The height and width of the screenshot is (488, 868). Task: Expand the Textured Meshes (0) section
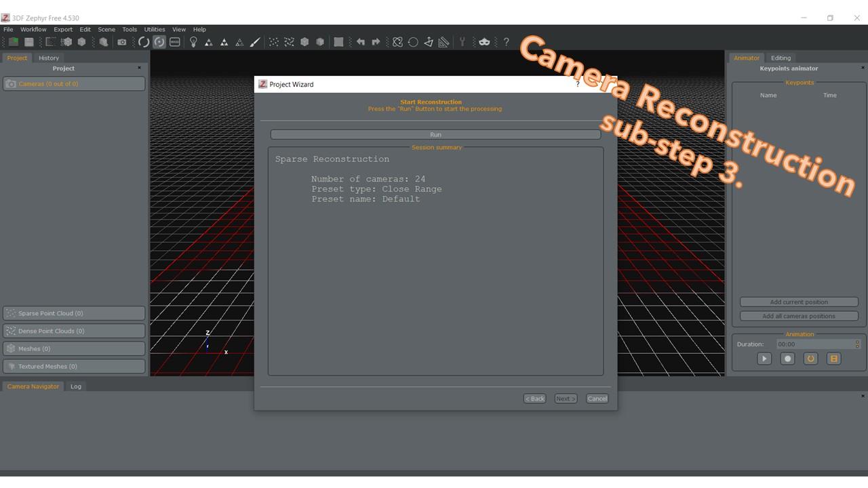[x=74, y=366]
